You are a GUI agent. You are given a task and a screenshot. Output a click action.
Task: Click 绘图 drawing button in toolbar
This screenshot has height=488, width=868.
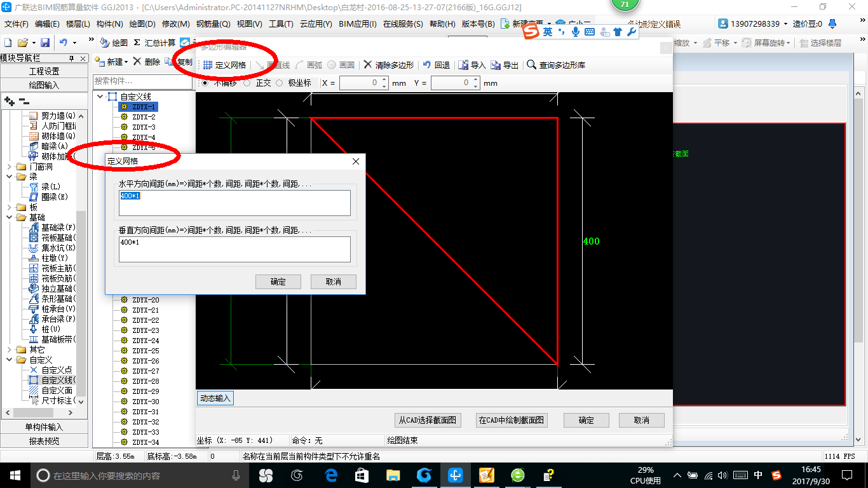(x=114, y=43)
